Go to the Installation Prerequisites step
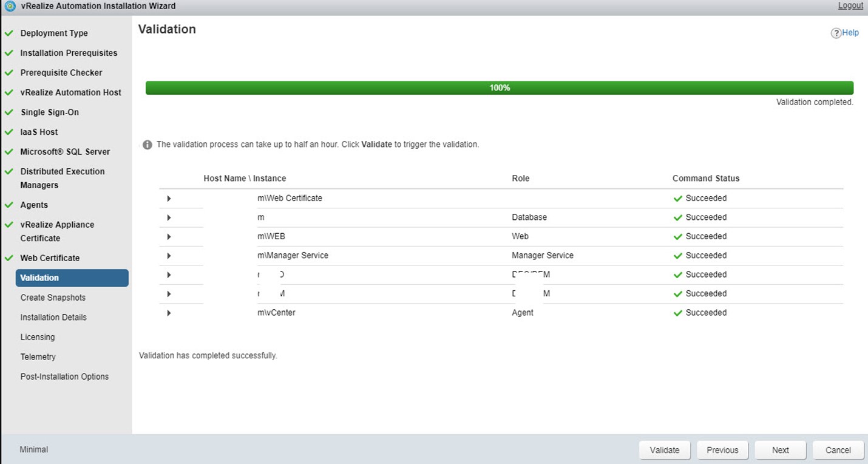868x464 pixels. pos(69,53)
